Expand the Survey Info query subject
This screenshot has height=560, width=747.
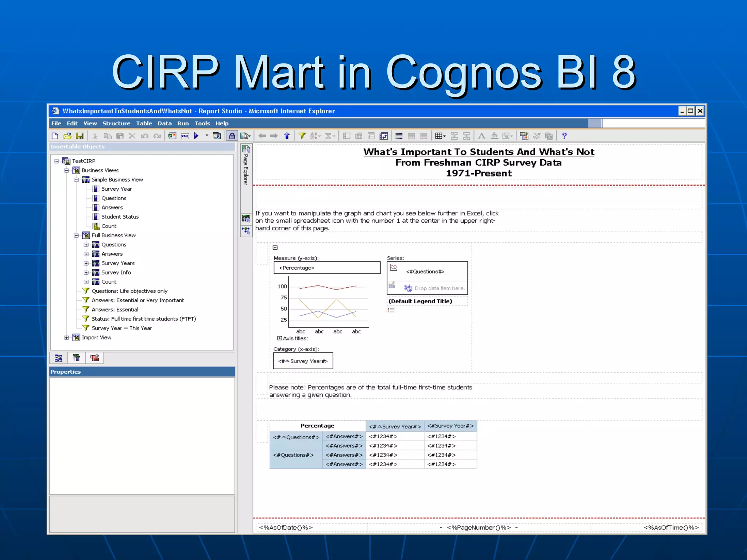(86, 273)
